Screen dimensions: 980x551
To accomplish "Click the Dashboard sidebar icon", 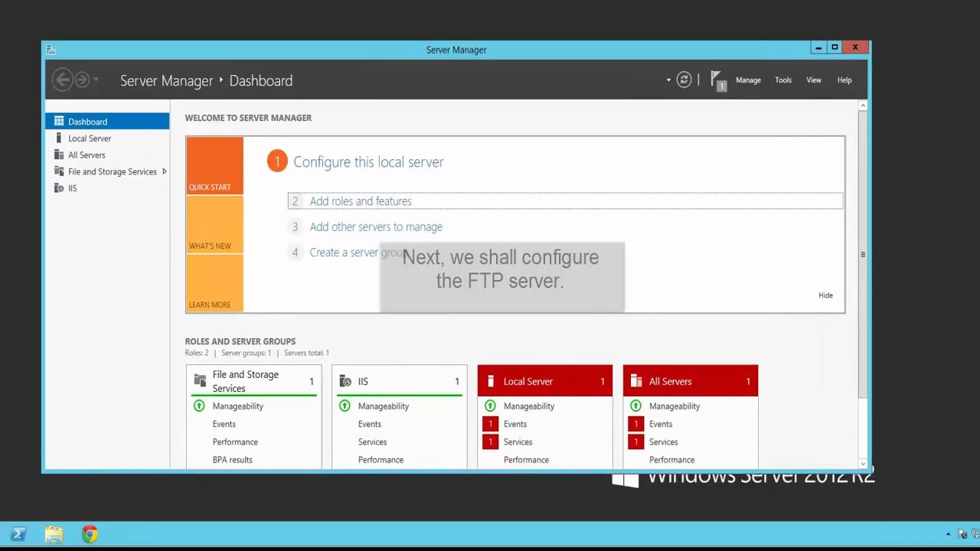I will (x=59, y=122).
